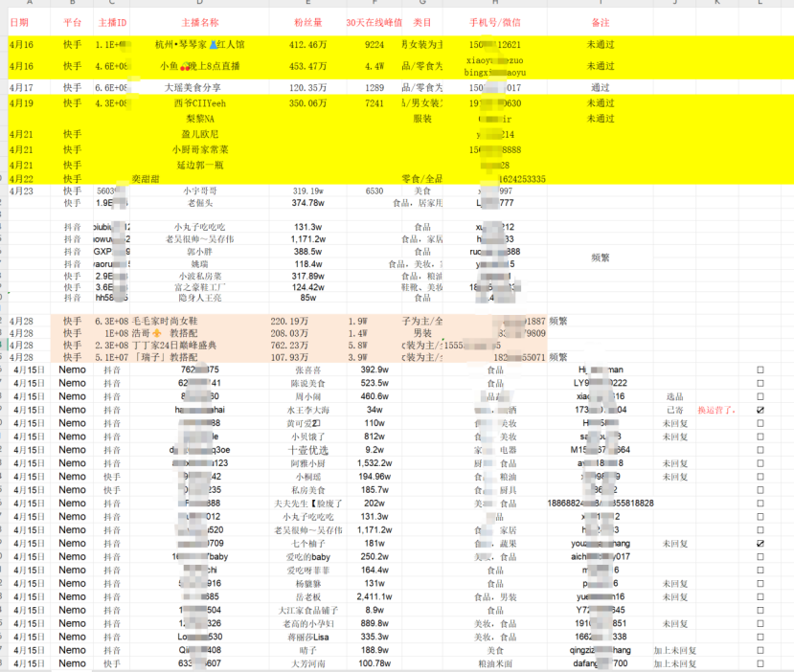Click 未回复 in the 七个柚子 row
Image resolution: width=794 pixels, height=672 pixels.
(675, 544)
